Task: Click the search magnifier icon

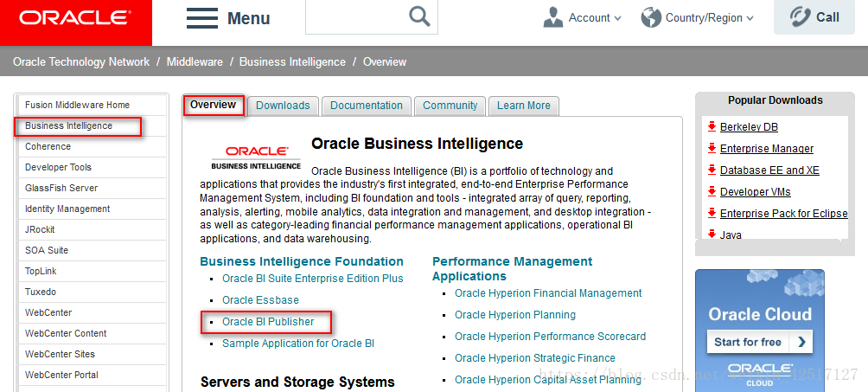Action: point(419,16)
